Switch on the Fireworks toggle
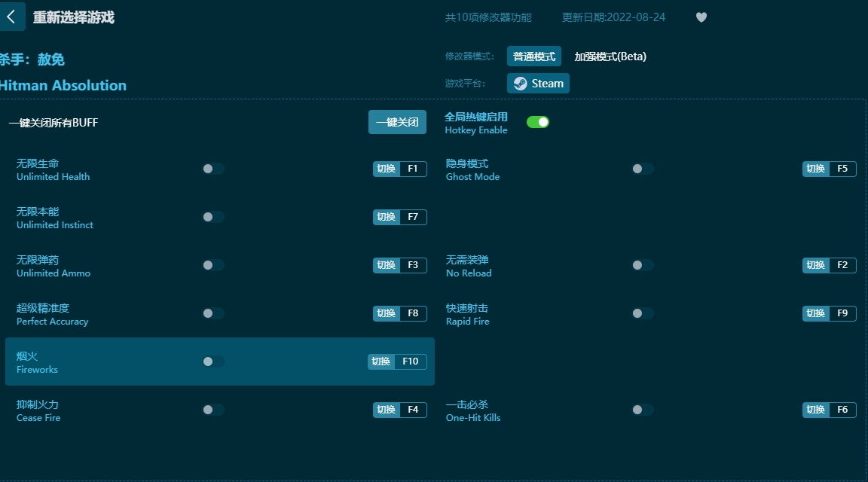Image resolution: width=868 pixels, height=482 pixels. [213, 361]
